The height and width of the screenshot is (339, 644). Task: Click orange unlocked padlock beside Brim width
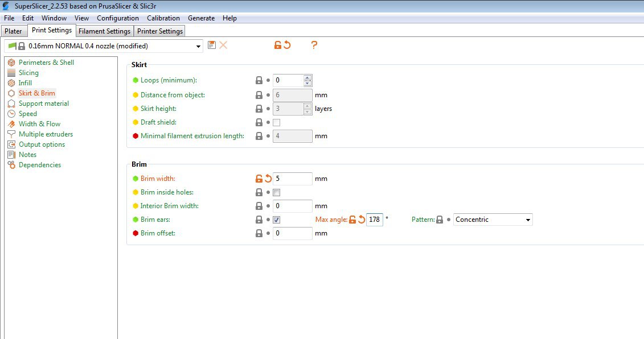[x=259, y=179]
